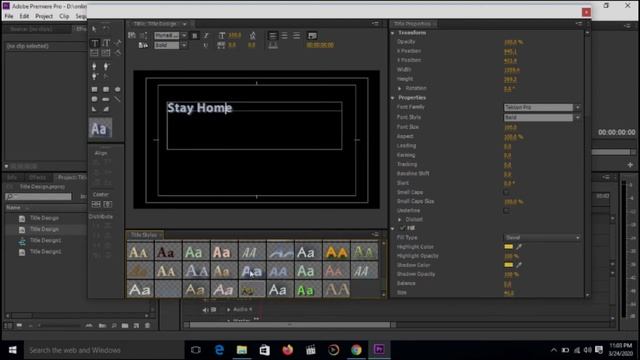Click the Shadow Color swatch
The width and height of the screenshot is (640, 360).
pos(509,265)
